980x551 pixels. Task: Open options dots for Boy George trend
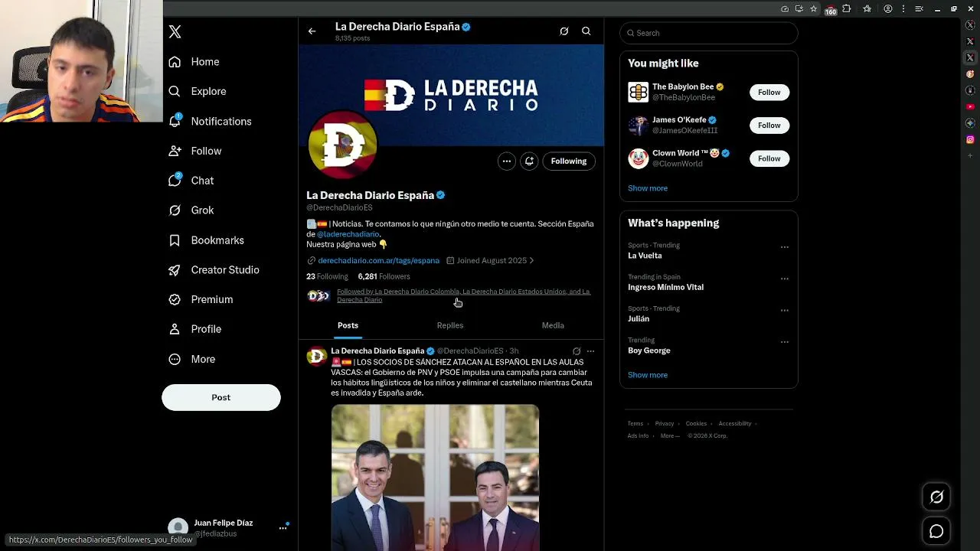(784, 342)
